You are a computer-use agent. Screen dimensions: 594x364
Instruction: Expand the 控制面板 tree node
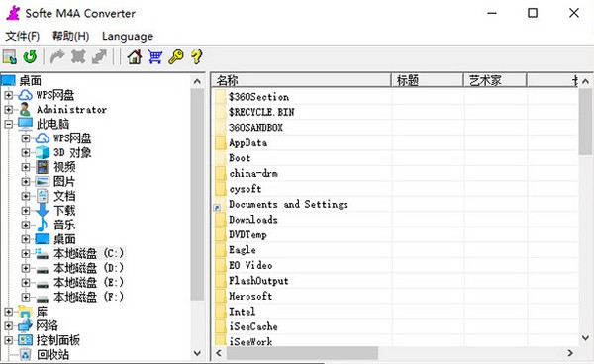point(8,340)
